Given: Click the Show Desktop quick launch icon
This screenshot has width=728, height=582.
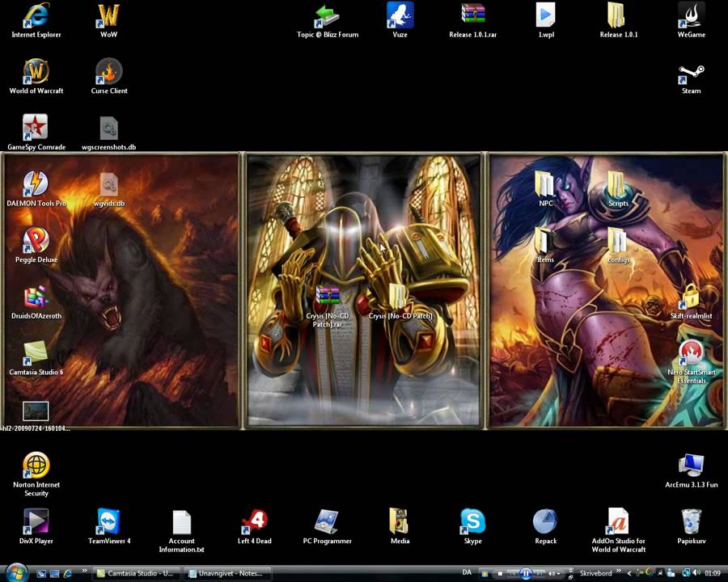Looking at the screenshot, I should [x=41, y=574].
